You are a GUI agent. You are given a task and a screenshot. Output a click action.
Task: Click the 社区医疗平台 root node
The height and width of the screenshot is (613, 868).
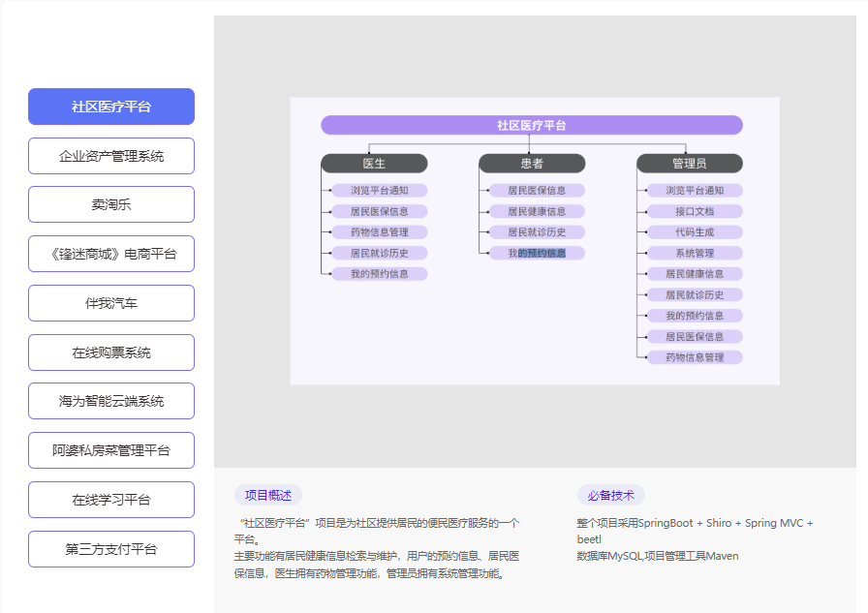(532, 124)
